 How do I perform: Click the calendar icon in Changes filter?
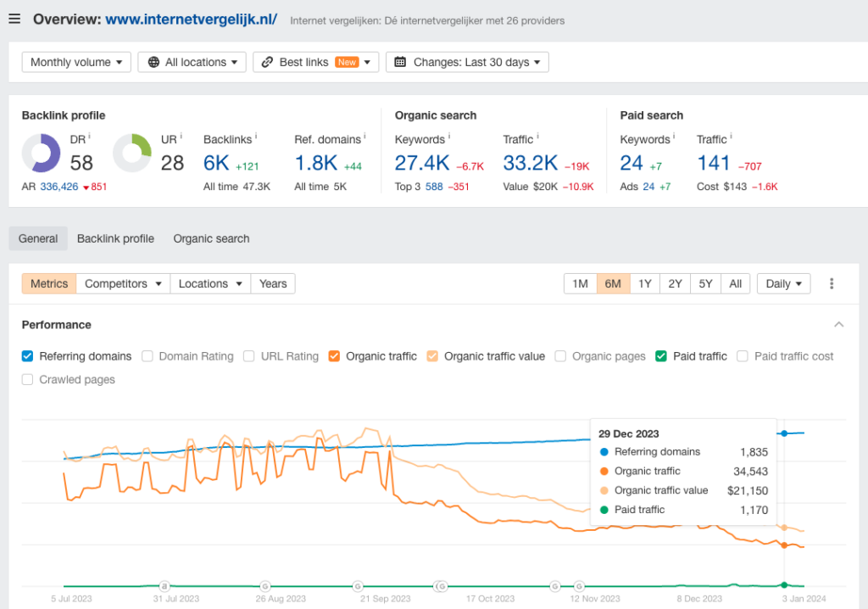(x=400, y=62)
